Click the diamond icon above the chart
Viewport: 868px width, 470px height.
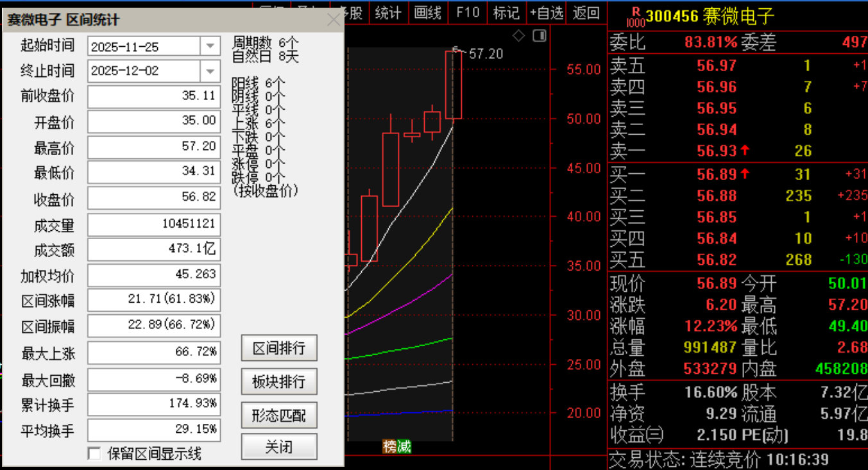tap(518, 36)
